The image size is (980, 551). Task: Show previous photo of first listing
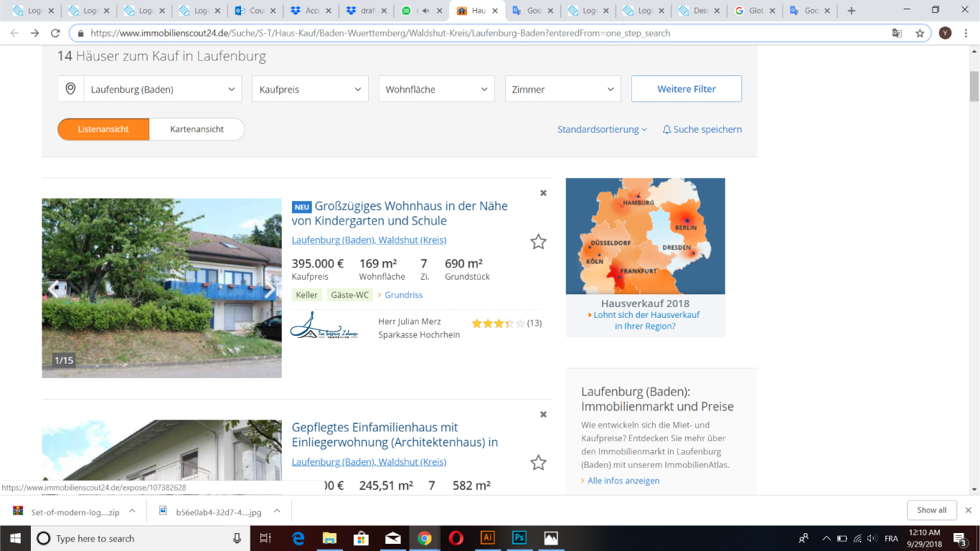[x=54, y=289]
